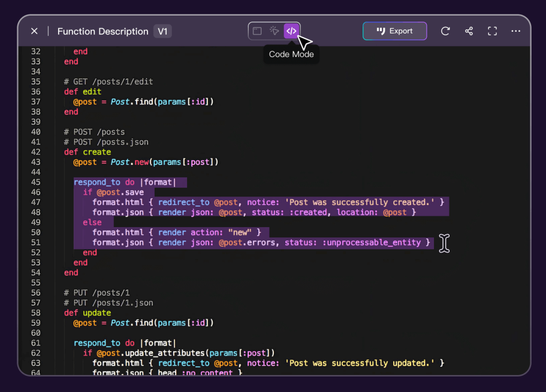The height and width of the screenshot is (392, 546).
Task: Enter fullscreen with expand icon
Action: tap(492, 31)
